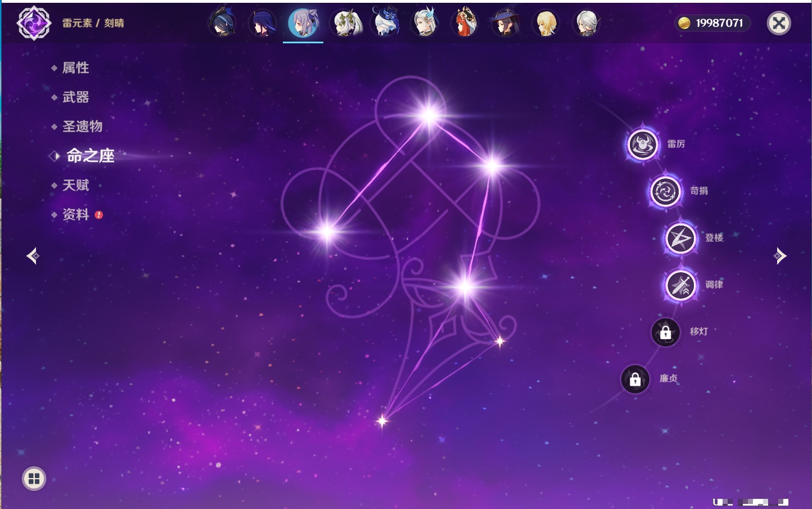This screenshot has width=812, height=509.
Task: Open the 苛捐 constellation node icon
Action: coord(665,192)
